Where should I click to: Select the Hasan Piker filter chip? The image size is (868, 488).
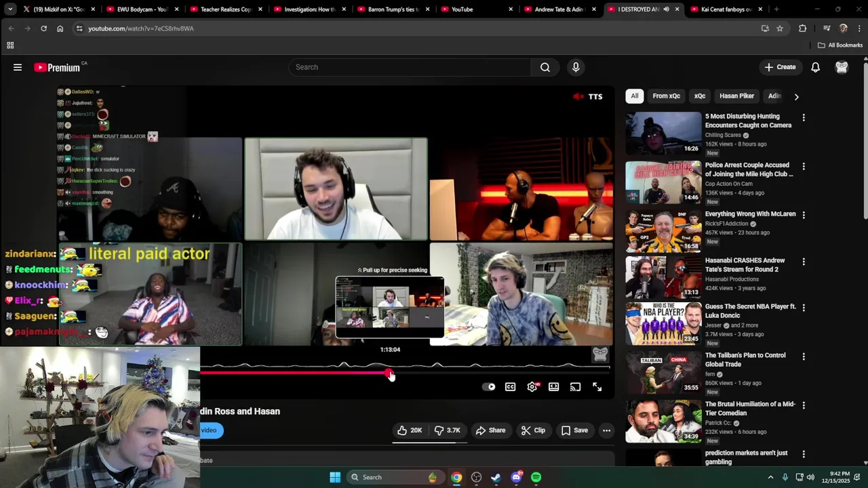click(x=737, y=96)
